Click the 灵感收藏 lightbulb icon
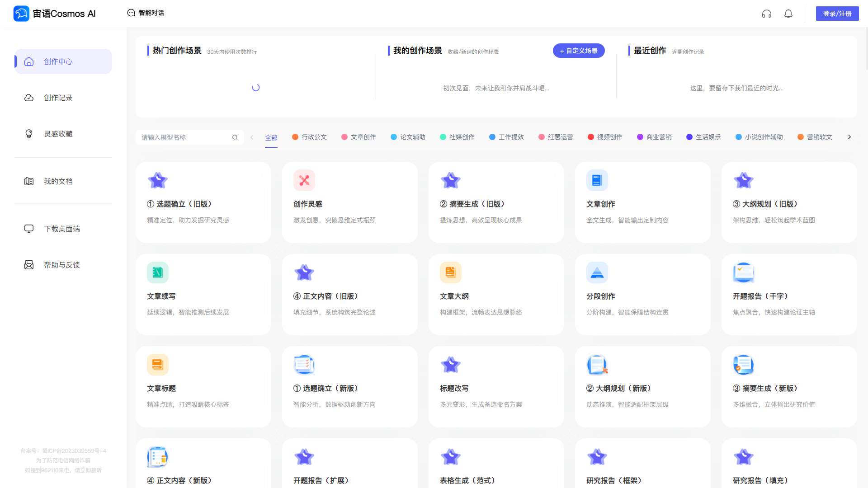Screen dimensions: 868x488 (29, 134)
